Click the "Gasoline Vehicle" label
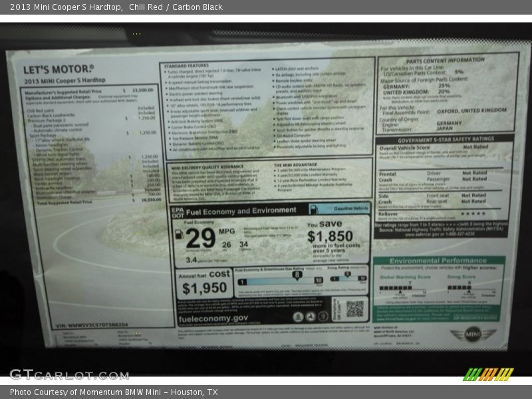Image resolution: width=532 pixels, height=399 pixels. tap(351, 208)
